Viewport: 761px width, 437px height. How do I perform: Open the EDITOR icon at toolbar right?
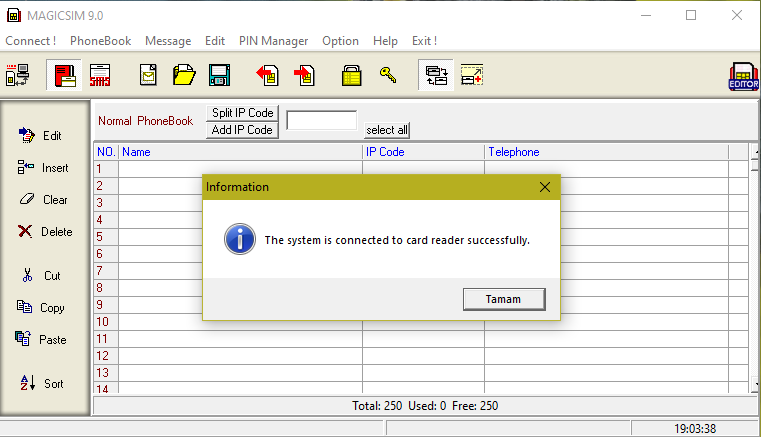[744, 76]
